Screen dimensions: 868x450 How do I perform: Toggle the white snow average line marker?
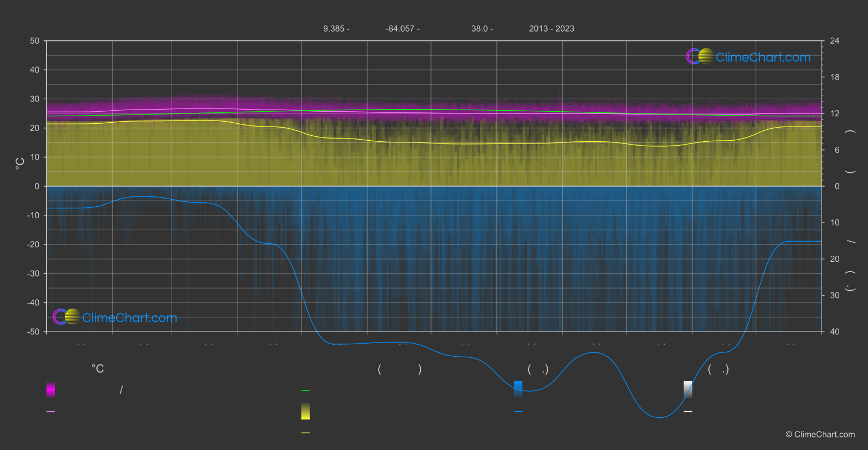pyautogui.click(x=688, y=412)
